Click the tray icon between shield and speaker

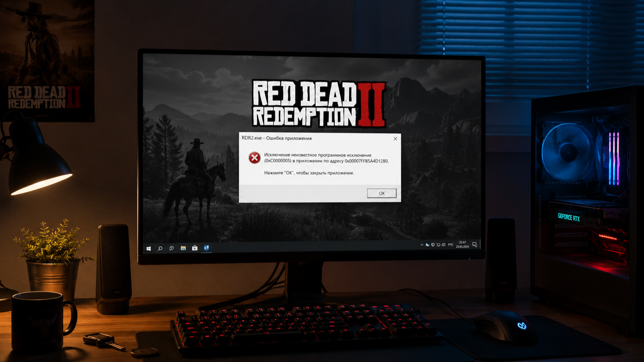pos(438,245)
